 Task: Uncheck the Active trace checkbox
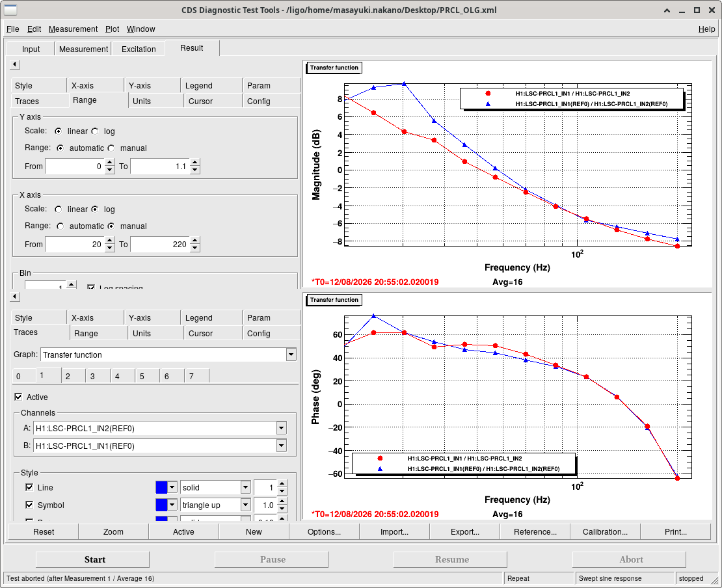18,397
